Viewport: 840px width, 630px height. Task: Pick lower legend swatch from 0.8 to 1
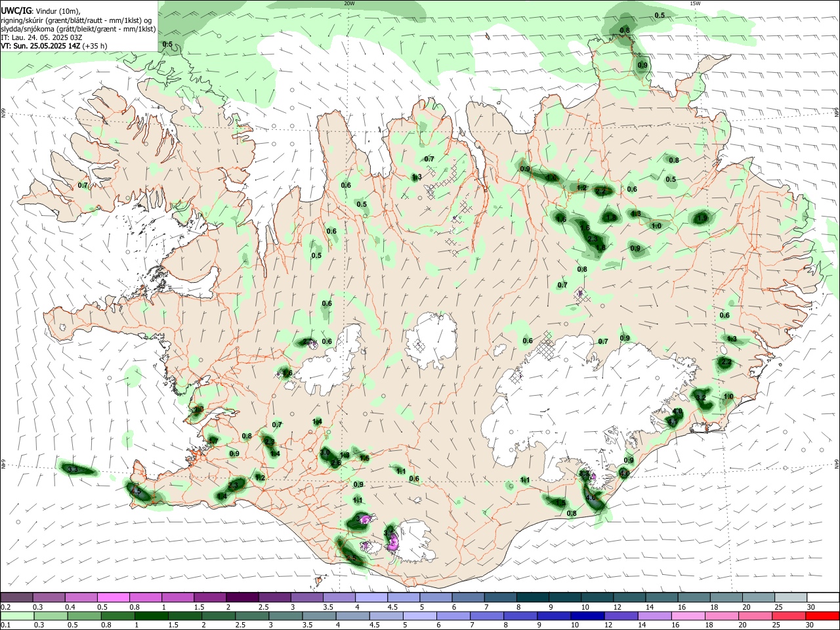pyautogui.click(x=118, y=616)
